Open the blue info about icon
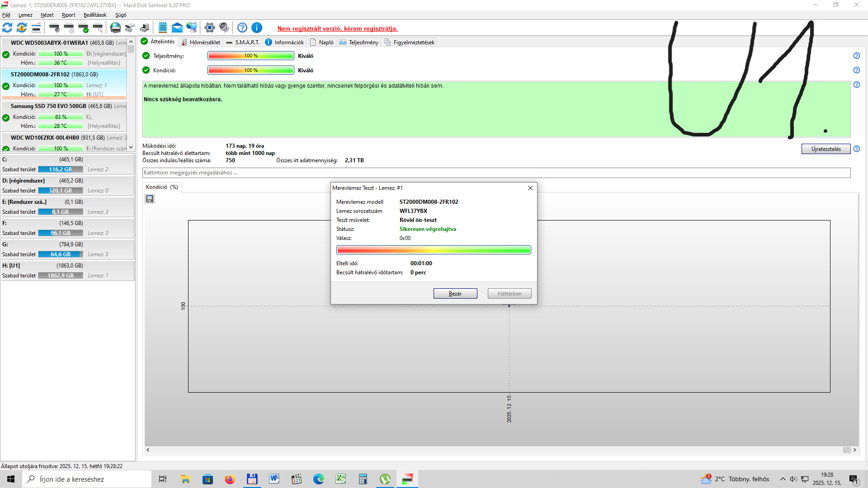 coord(257,28)
